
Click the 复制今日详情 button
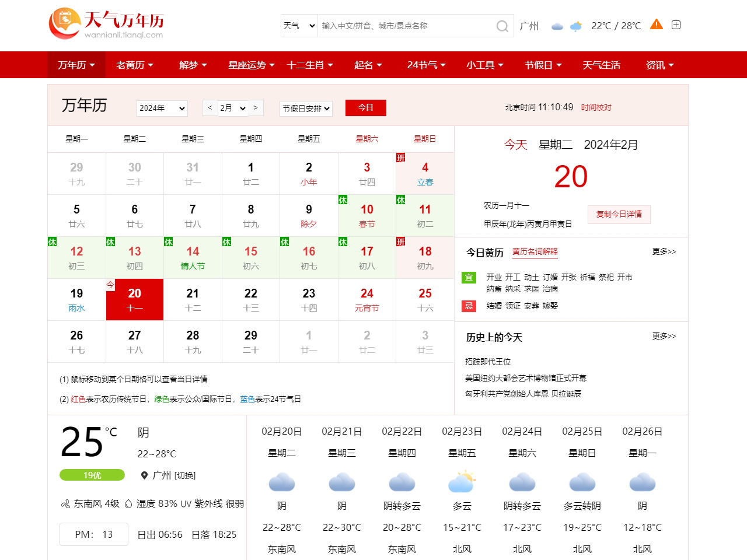pos(619,214)
